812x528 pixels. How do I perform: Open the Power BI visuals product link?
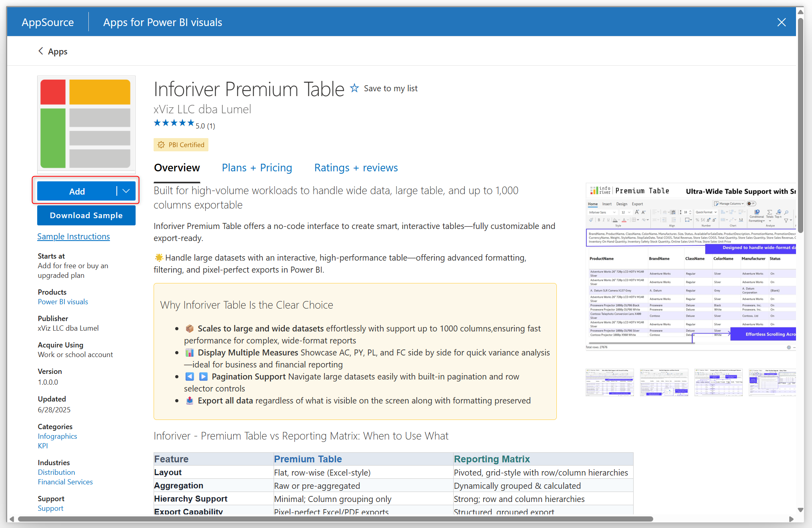[x=63, y=302]
